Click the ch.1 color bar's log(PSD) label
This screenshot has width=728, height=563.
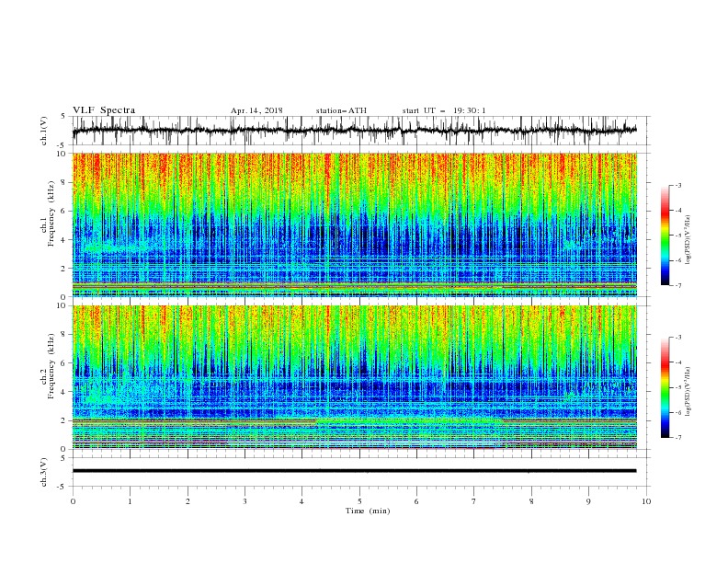pos(688,240)
